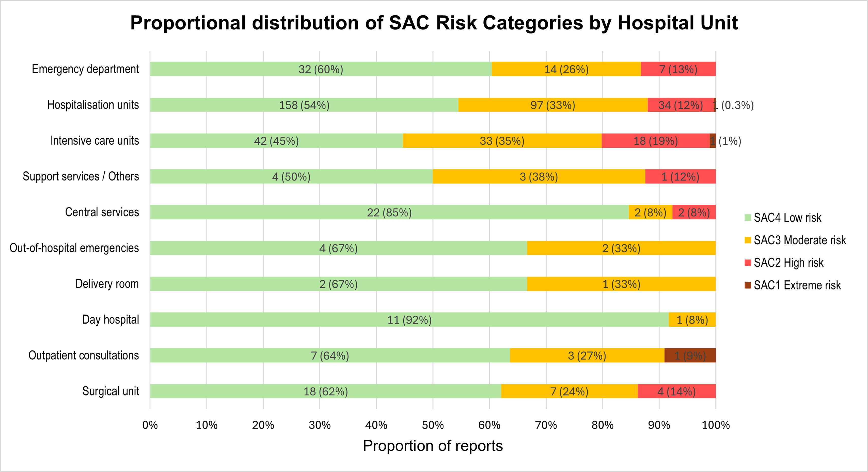This screenshot has width=868, height=472.
Task: Click the Delivery room 1 (33%) segment
Action: [621, 284]
